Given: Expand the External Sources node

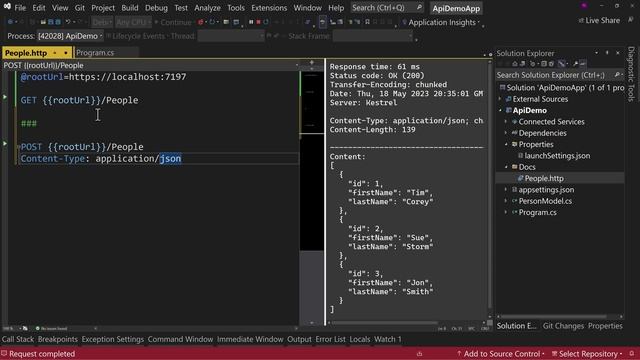Looking at the screenshot, I should click(x=500, y=99).
